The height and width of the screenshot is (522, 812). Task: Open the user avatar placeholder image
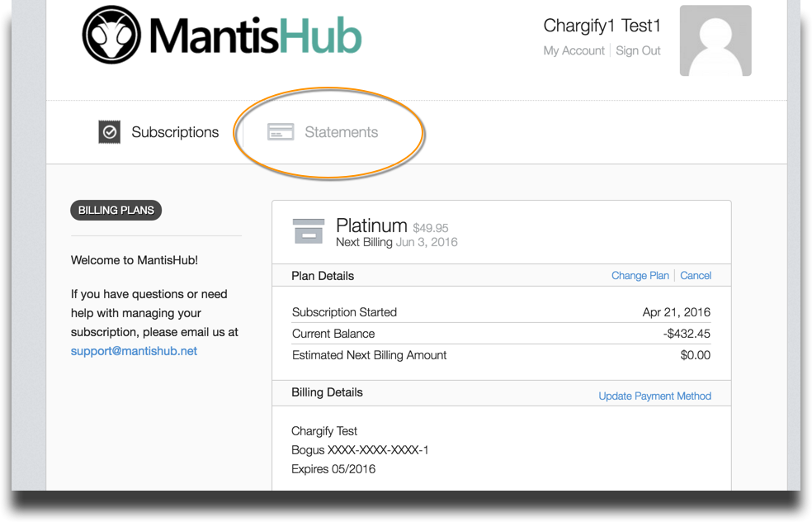pos(715,40)
